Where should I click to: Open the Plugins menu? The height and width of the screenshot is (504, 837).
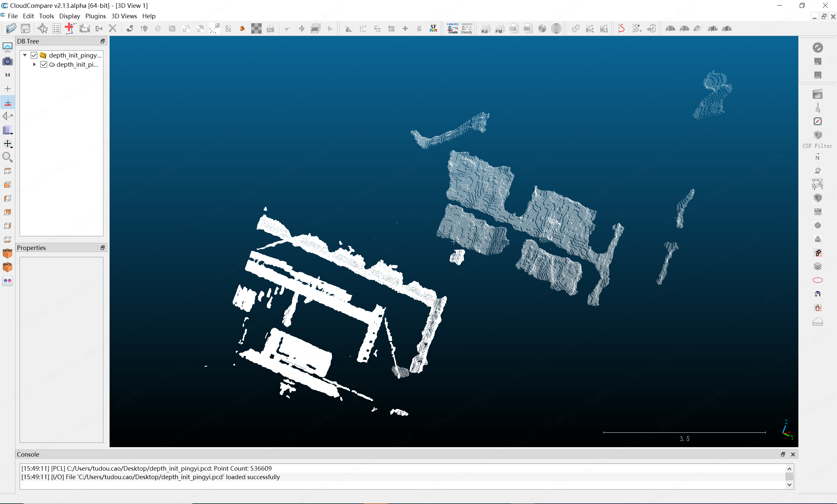click(x=96, y=16)
